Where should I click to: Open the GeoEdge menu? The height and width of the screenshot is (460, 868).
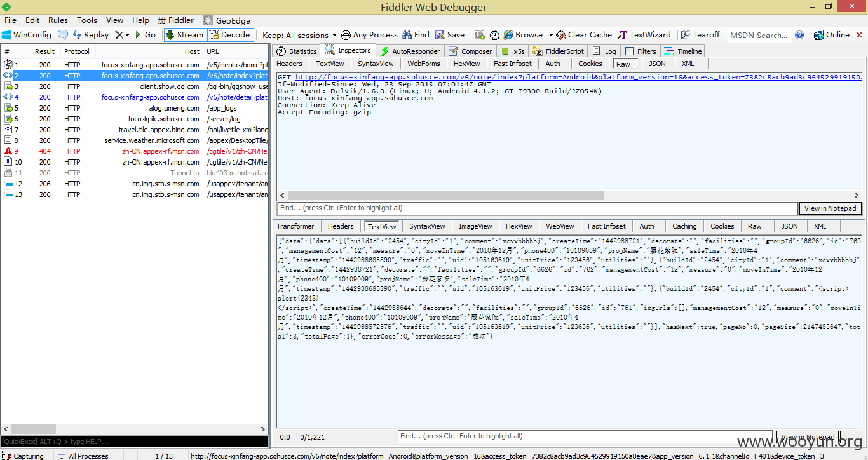click(226, 20)
